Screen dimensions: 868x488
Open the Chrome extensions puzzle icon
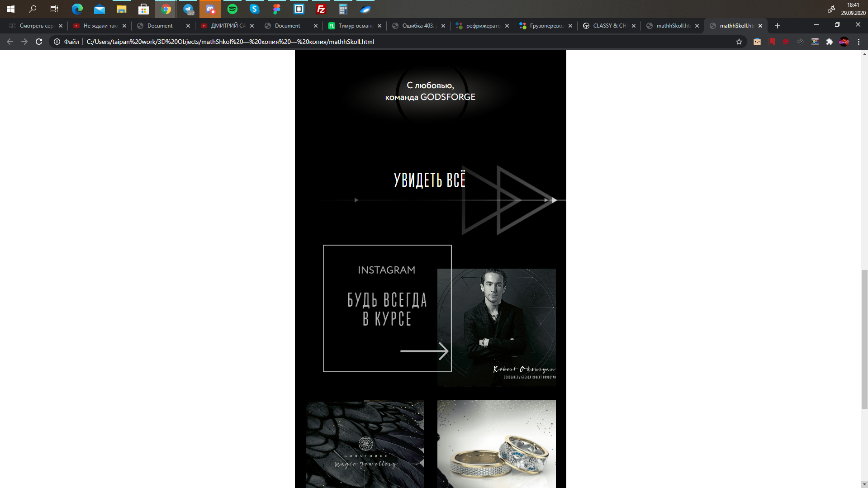pos(829,42)
